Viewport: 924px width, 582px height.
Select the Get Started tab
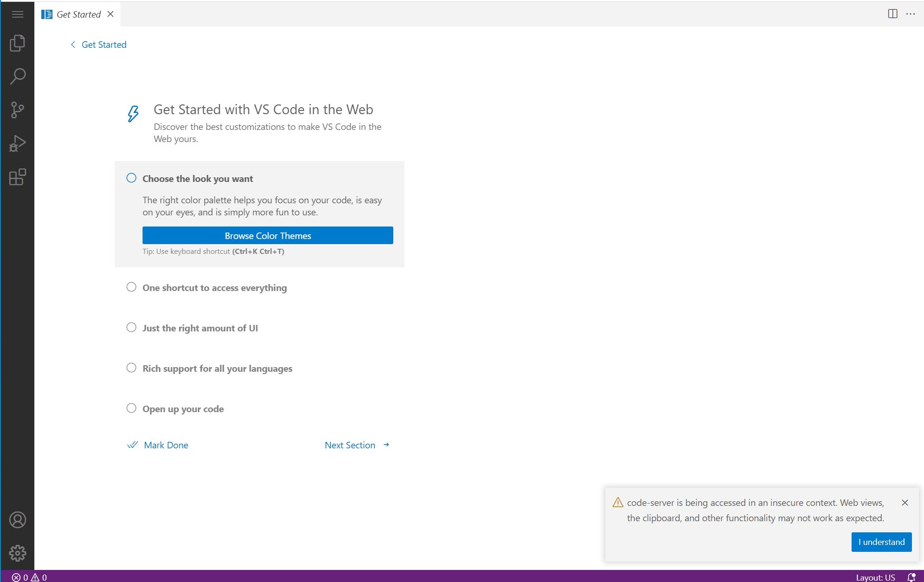point(78,14)
